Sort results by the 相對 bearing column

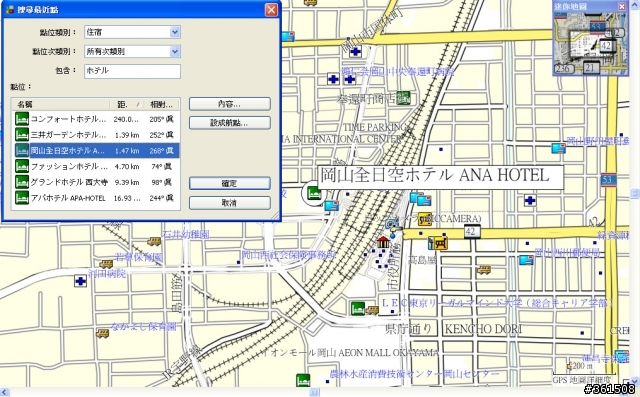162,104
